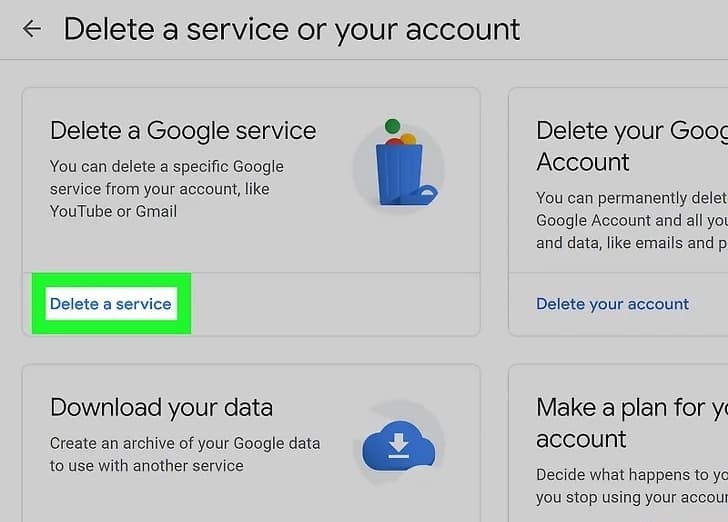Click the Decide what happens description text
Image resolution: width=728 pixels, height=522 pixels.
click(x=632, y=486)
